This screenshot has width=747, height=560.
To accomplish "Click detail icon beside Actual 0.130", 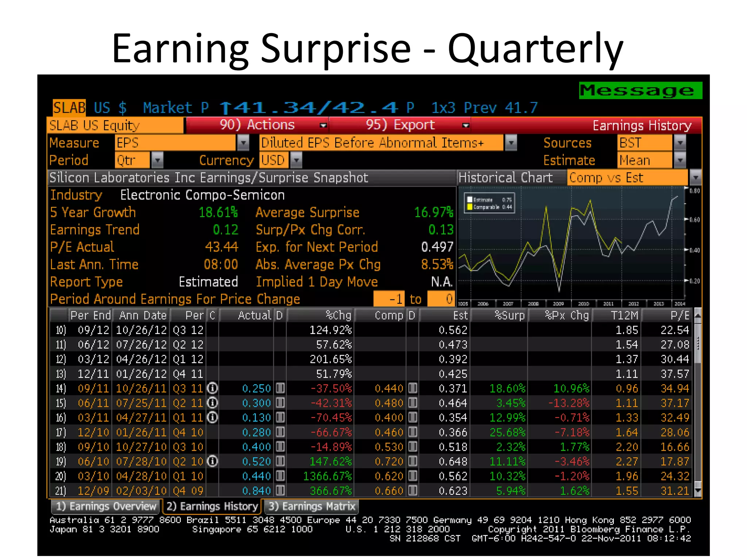I will pyautogui.click(x=280, y=417).
